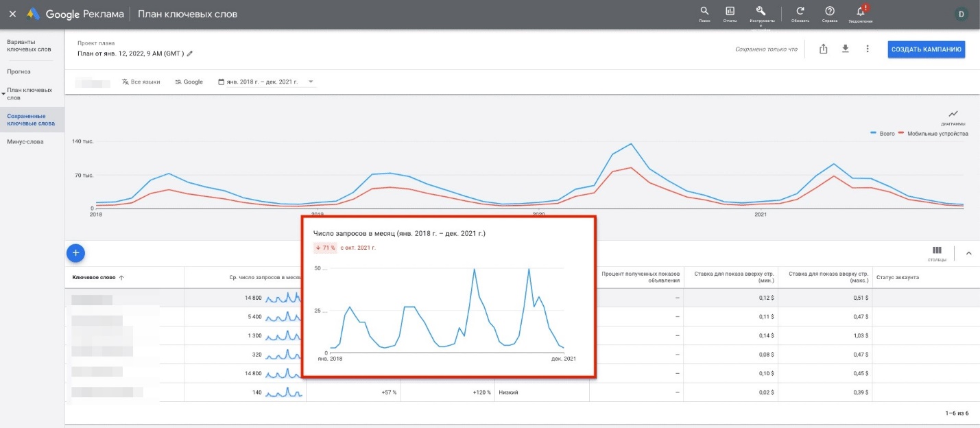
Task: Select 'Минус-слова' in the sidebar
Action: pyautogui.click(x=25, y=142)
